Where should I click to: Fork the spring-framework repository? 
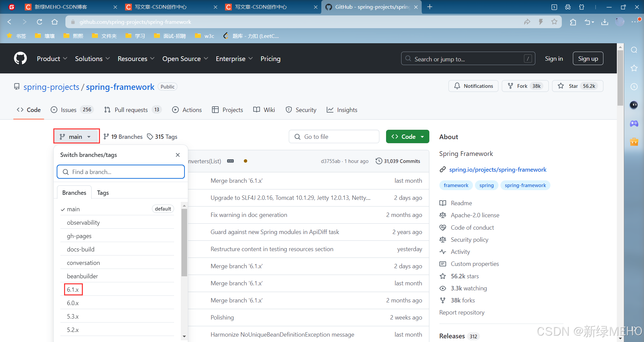525,86
